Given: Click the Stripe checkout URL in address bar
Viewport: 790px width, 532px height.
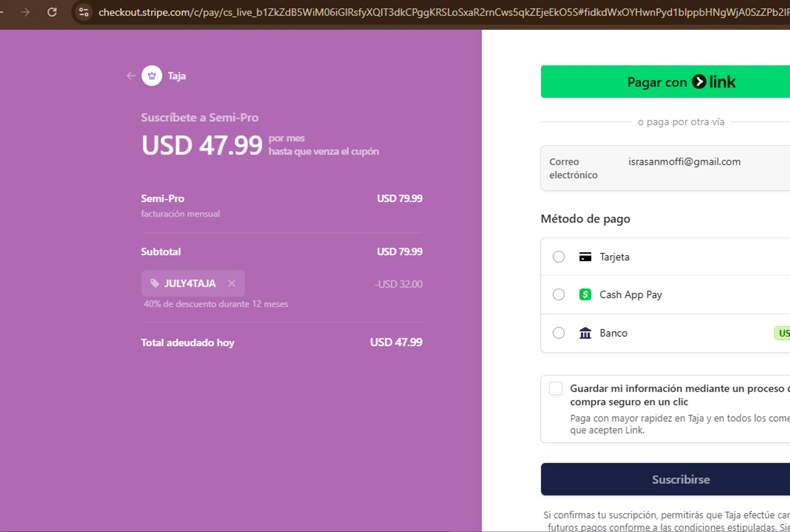Looking at the screenshot, I should (x=443, y=12).
